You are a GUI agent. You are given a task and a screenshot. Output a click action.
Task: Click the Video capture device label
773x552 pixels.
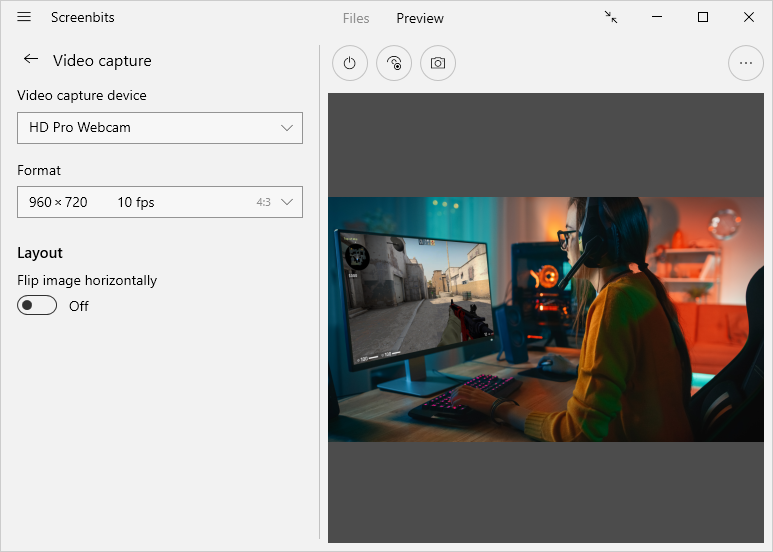point(82,95)
